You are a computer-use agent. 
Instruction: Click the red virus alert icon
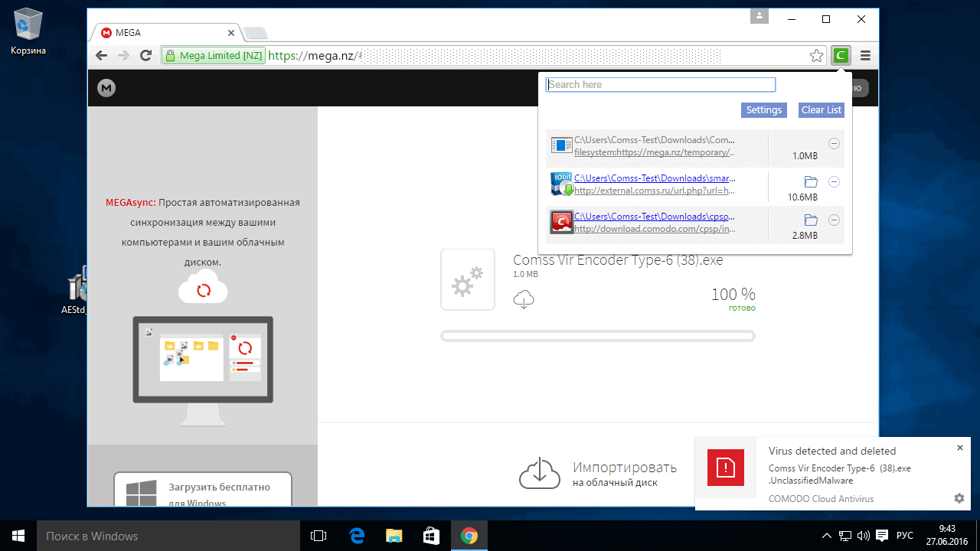[725, 467]
